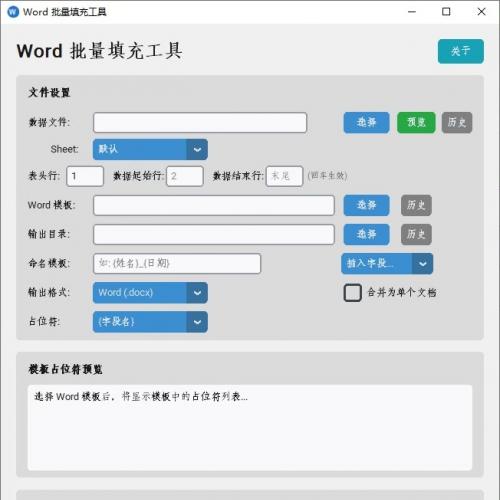Open the 输出格式 Word (.docx) dropdown
The height and width of the screenshot is (500, 500).
coord(150,292)
